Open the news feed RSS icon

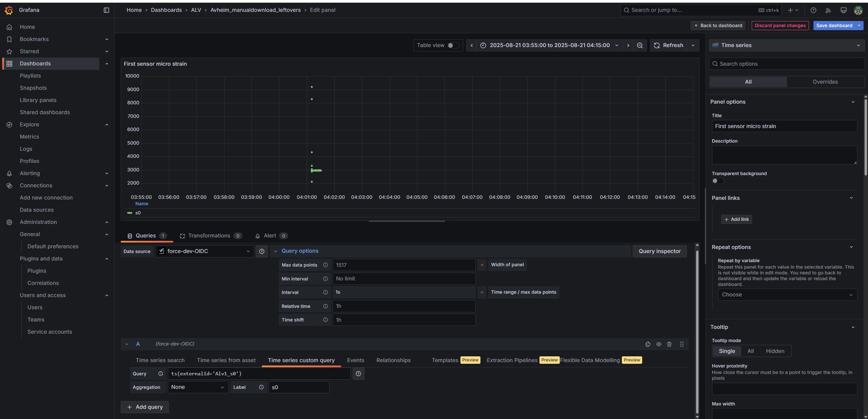[828, 10]
